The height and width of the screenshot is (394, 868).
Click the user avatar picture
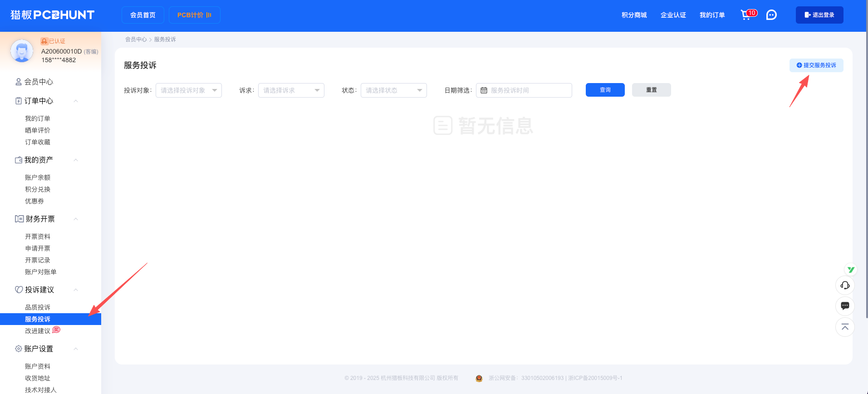pos(22,50)
